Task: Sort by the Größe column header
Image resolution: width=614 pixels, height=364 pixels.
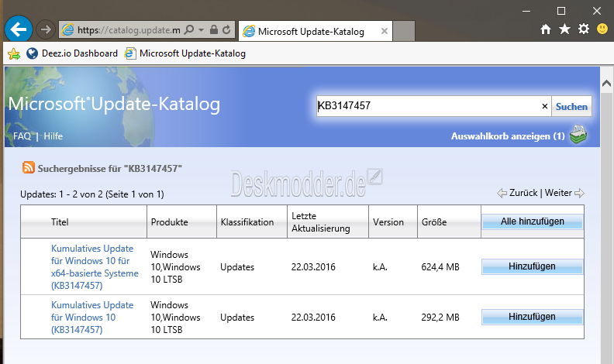Action: click(x=434, y=222)
